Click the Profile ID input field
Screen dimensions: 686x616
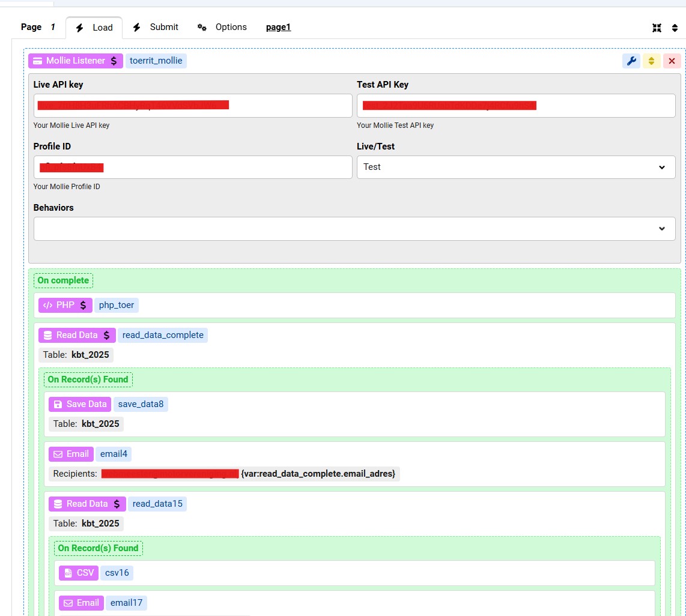pyautogui.click(x=192, y=168)
